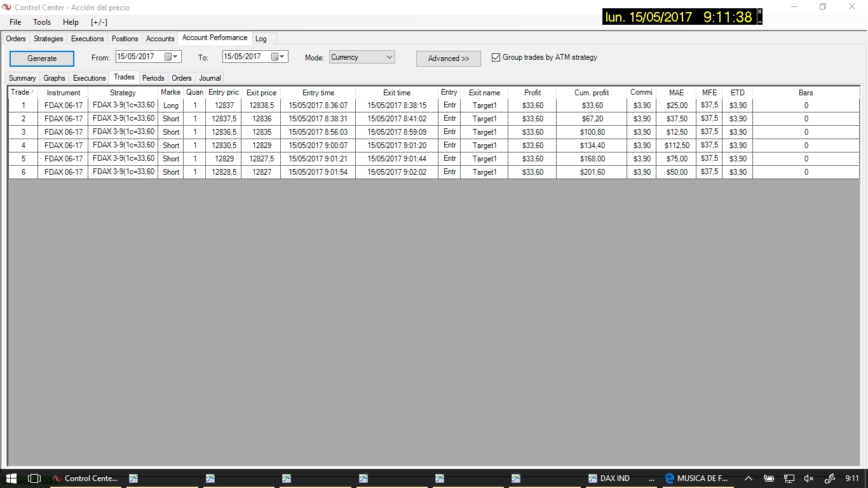Click the Generate button
Screen dimensions: 868x488
pyautogui.click(x=42, y=58)
